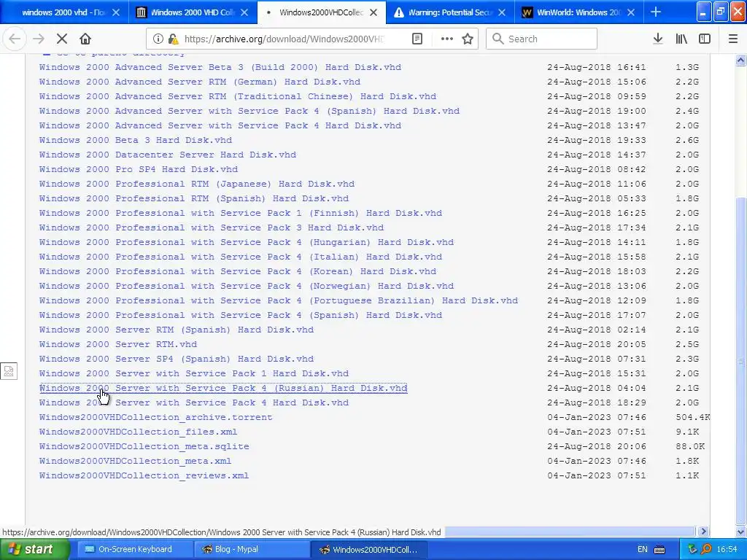
Task: Select Windows2000VHDColl taskbar window
Action: click(x=368, y=549)
